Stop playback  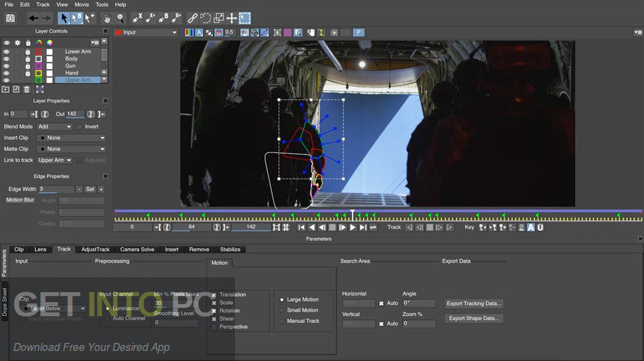coord(332,227)
